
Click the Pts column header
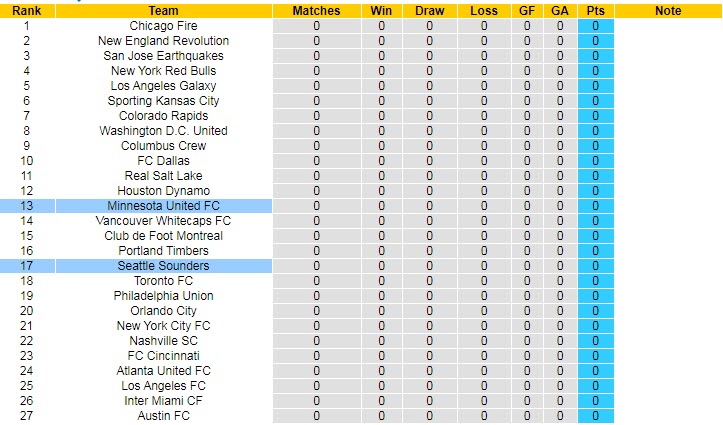coord(596,11)
